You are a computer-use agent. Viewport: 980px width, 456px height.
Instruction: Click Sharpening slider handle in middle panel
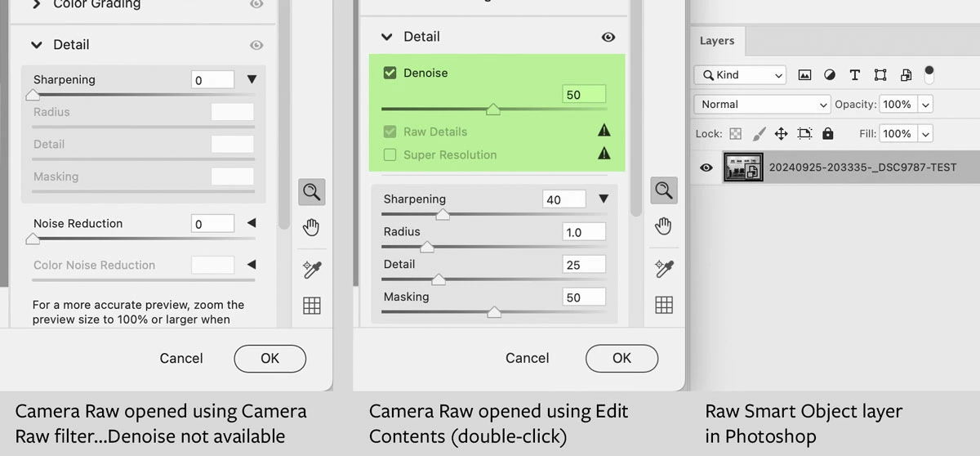click(443, 214)
